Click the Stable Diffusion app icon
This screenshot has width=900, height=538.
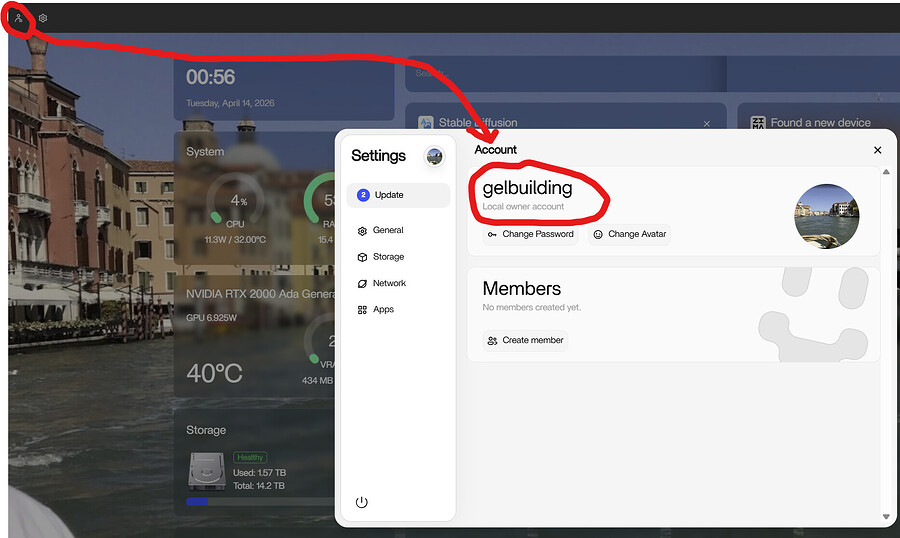(425, 123)
